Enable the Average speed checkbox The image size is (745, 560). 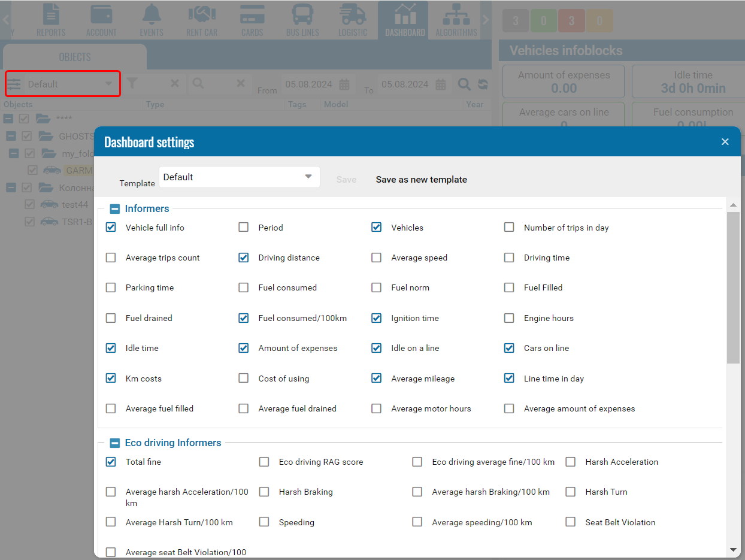coord(377,258)
